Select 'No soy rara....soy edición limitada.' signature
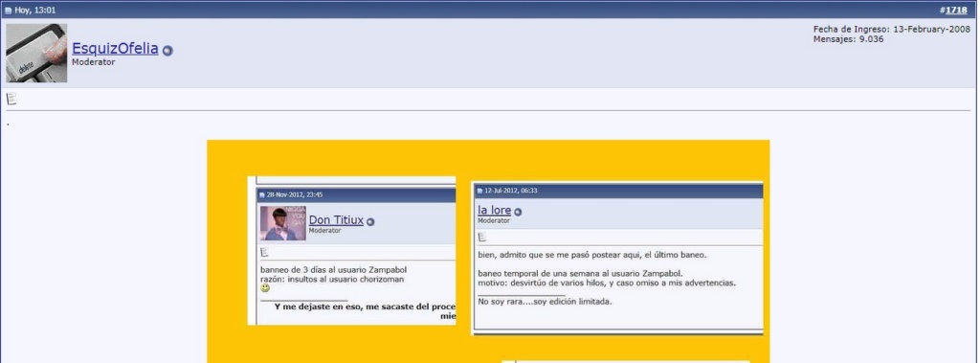980x363 pixels. pos(545,302)
